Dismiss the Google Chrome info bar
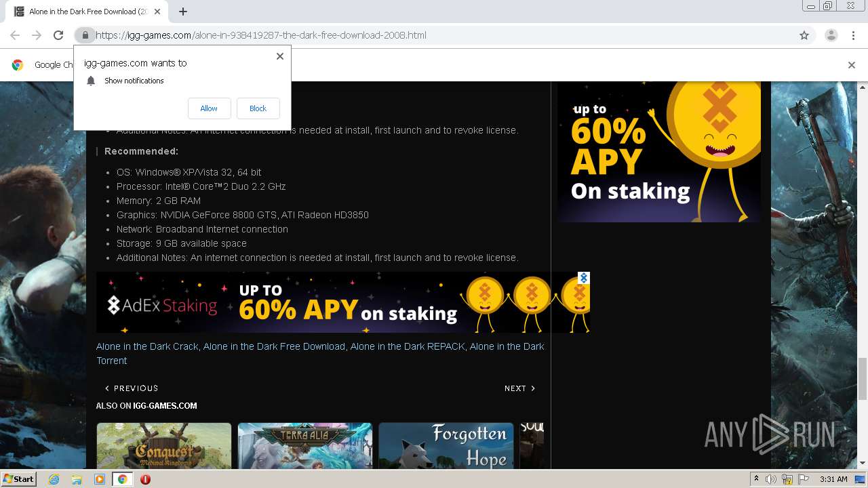Viewport: 868px width, 488px height. (x=852, y=65)
